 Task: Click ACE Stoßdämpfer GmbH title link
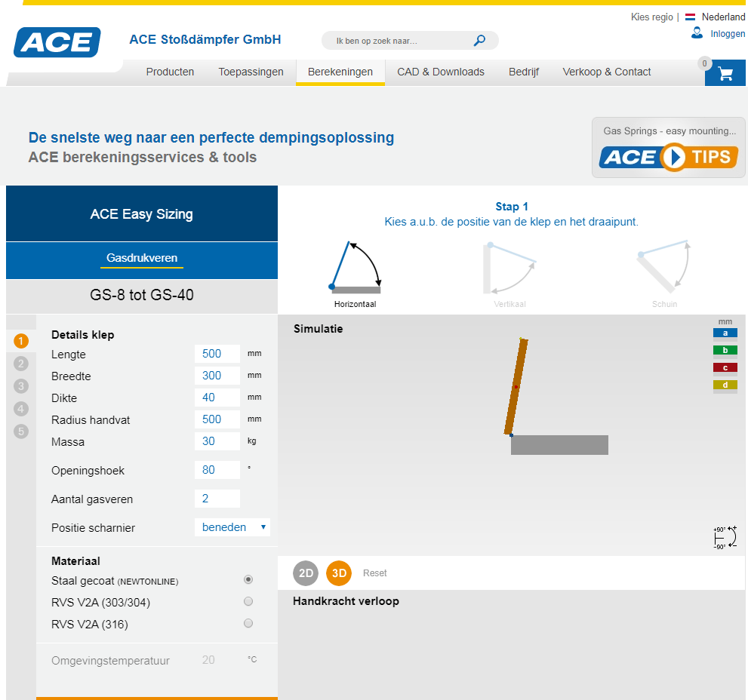(205, 39)
